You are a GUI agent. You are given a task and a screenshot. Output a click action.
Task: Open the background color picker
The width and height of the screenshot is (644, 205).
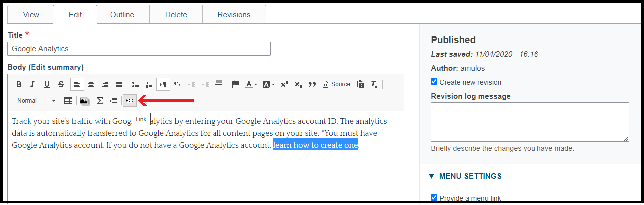click(x=268, y=84)
